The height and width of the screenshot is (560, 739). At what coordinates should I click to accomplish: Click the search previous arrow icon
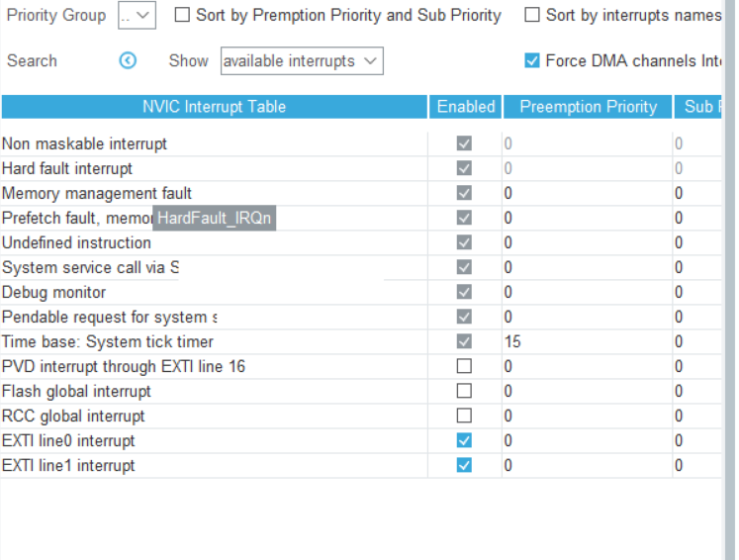coord(128,61)
